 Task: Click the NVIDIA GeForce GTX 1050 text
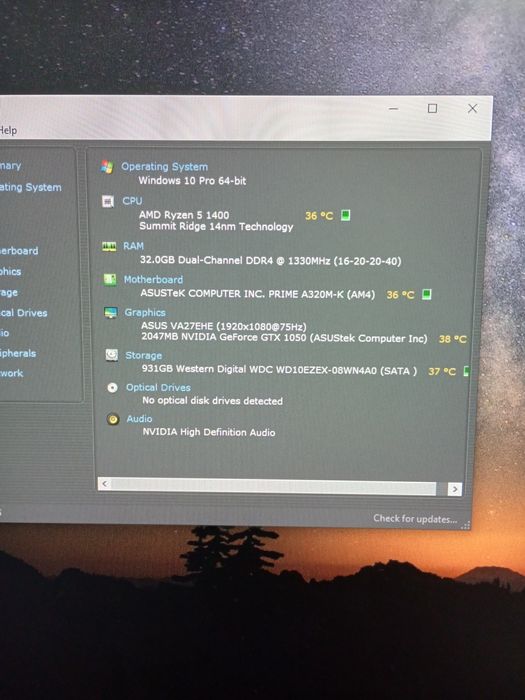tap(284, 338)
